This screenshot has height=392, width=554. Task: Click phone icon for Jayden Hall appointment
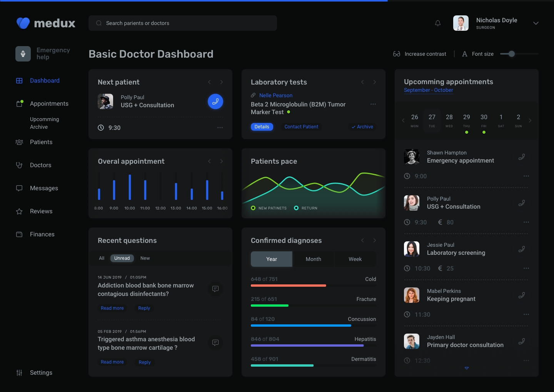[522, 341]
